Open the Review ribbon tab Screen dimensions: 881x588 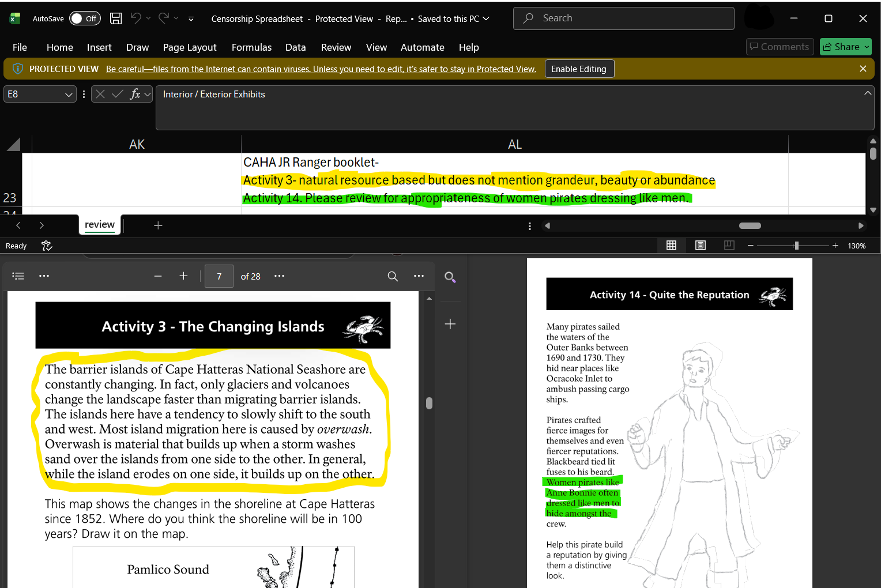(336, 47)
